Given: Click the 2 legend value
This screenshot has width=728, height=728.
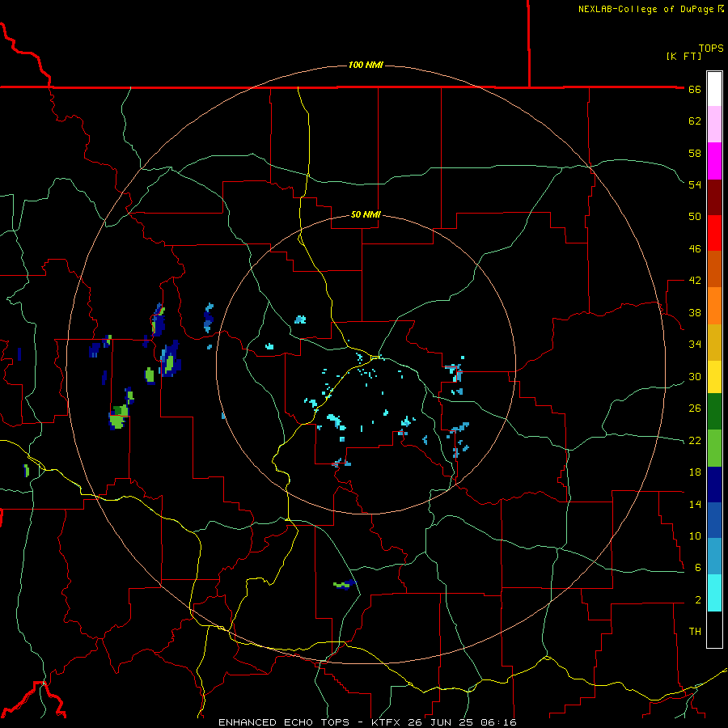Looking at the screenshot, I should click(x=697, y=600).
